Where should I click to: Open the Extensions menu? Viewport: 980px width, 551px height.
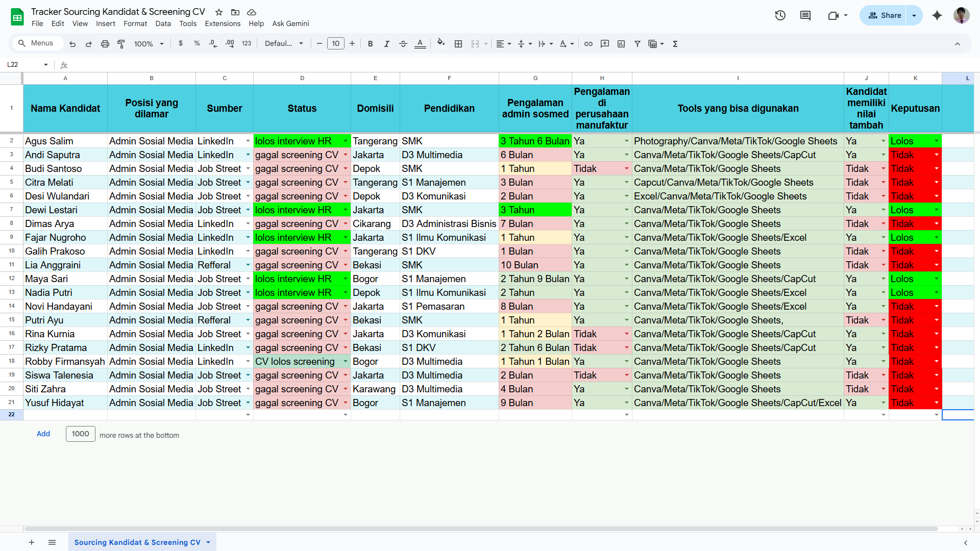click(222, 23)
